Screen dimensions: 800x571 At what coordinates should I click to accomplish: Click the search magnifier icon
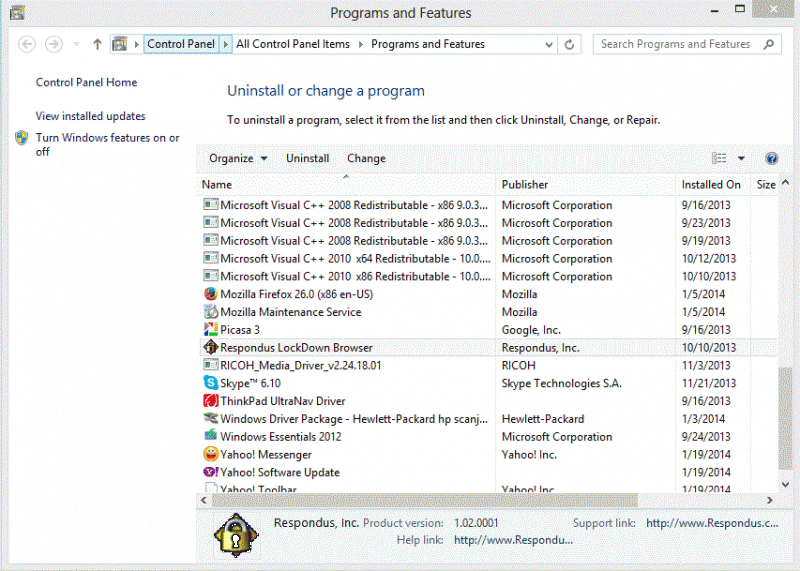pyautogui.click(x=768, y=44)
